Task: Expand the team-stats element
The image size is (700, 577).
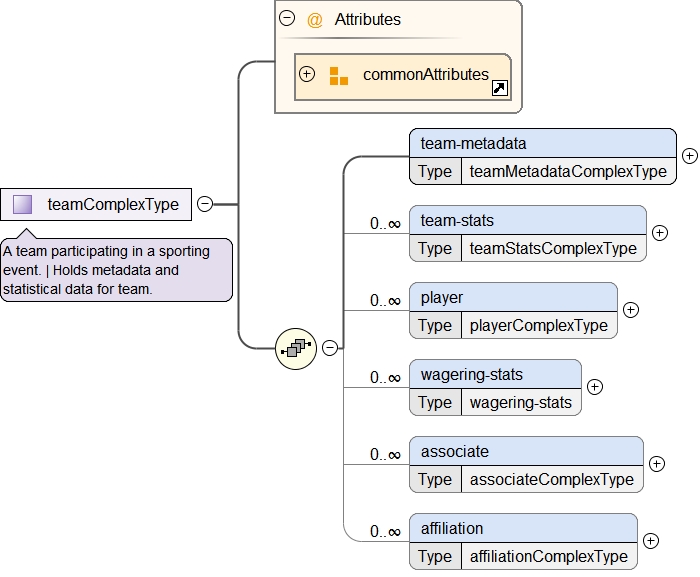Action: pyautogui.click(x=659, y=233)
